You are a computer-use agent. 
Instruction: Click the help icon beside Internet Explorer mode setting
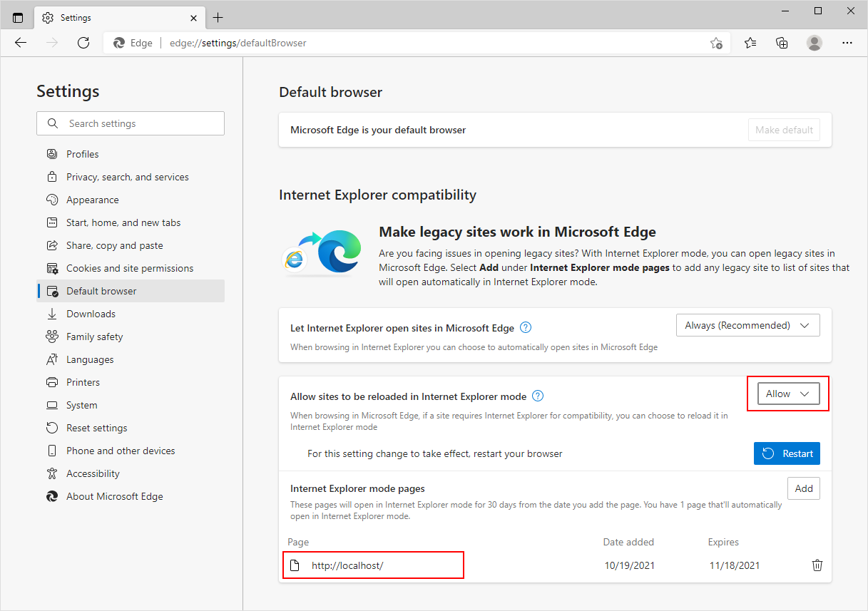(538, 395)
